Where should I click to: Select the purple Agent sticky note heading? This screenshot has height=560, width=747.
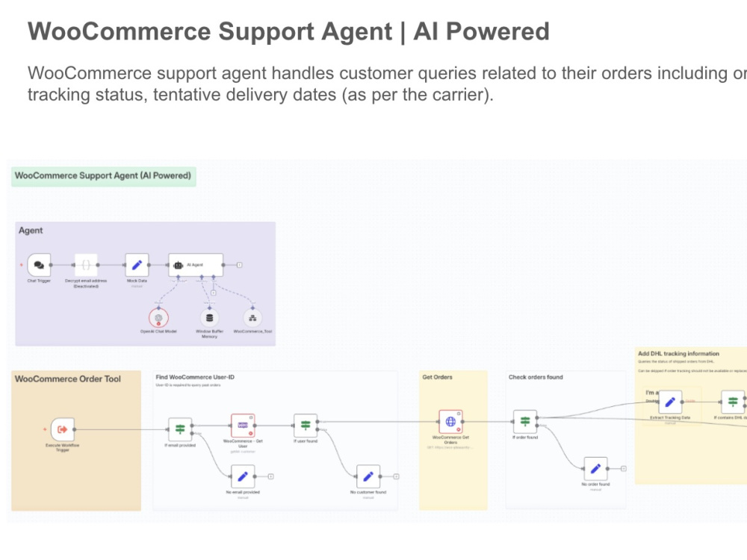coord(31,231)
